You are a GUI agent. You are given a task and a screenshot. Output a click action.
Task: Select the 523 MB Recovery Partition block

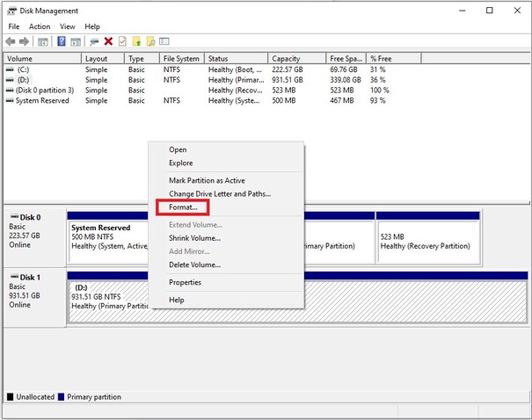[x=427, y=237]
